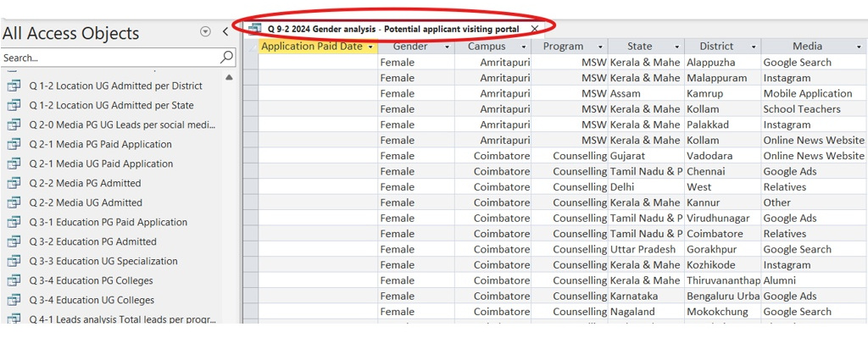This screenshot has width=868, height=349.
Task: Click the query icon beside Q 2-1 Media PG Paid Application
Action: (14, 145)
